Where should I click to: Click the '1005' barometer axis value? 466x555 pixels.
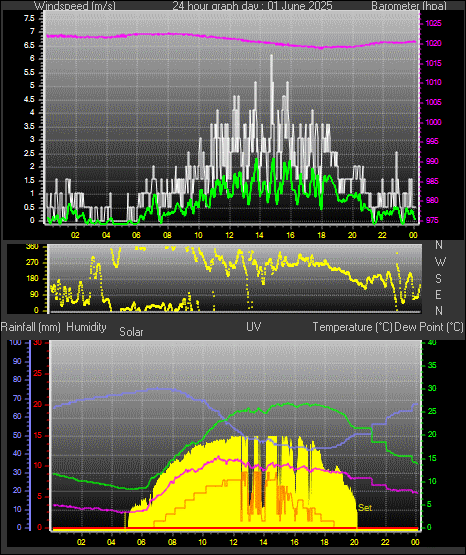click(x=433, y=102)
